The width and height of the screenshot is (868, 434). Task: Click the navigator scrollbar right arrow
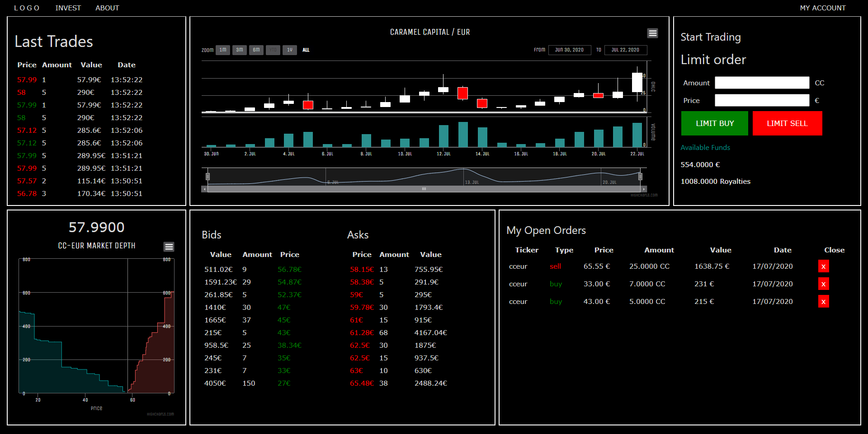click(644, 189)
